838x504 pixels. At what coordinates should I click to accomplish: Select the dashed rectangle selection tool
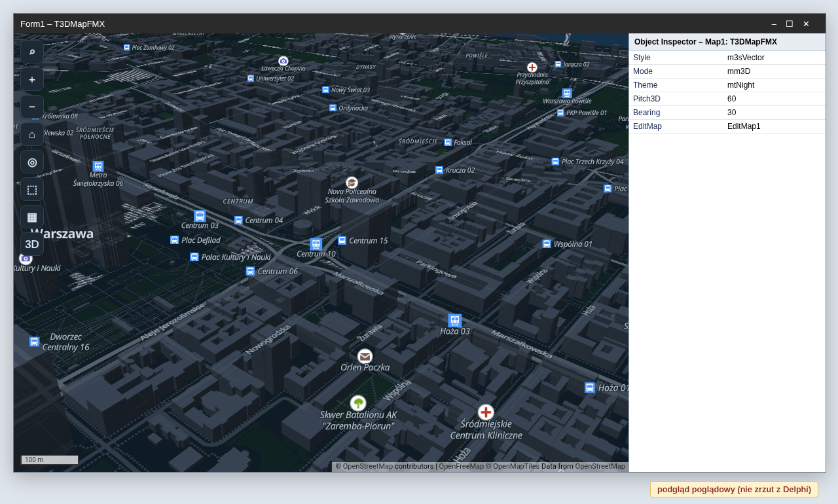tap(32, 189)
